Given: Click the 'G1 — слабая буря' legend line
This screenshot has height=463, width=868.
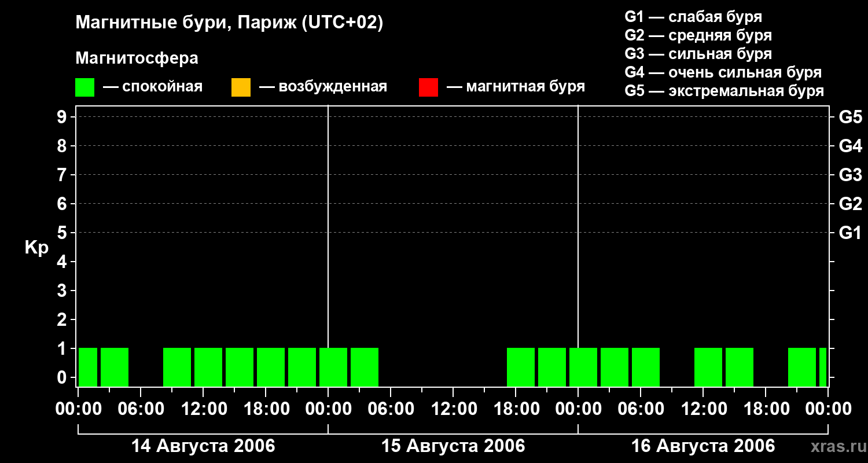Looking at the screenshot, I should pyautogui.click(x=693, y=17).
